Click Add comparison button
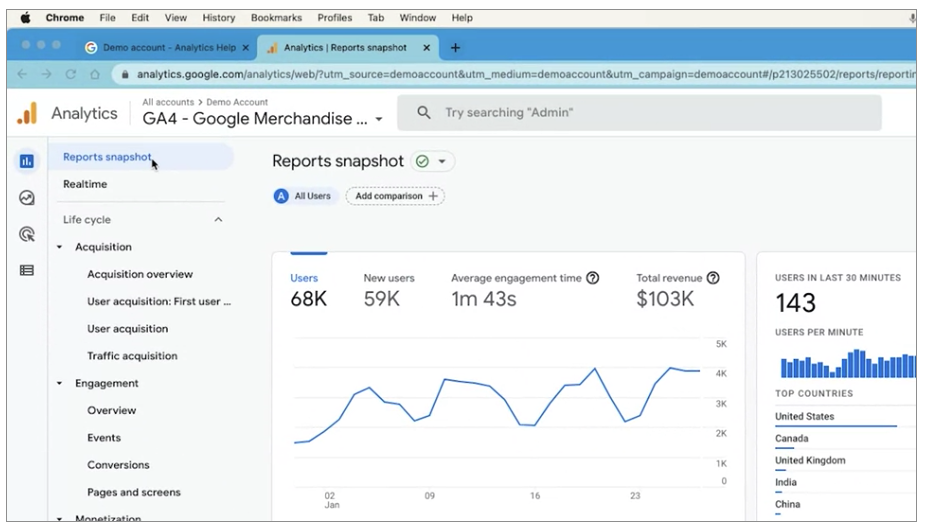Viewport: 930px width, 528px height. (395, 196)
